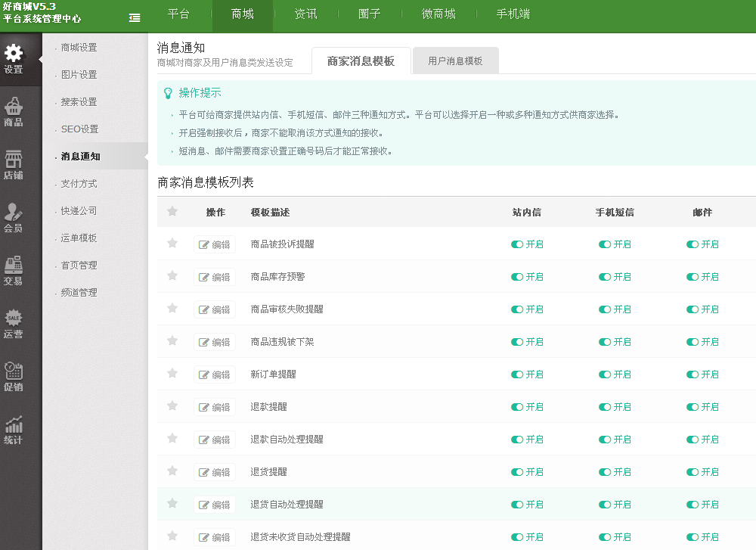Open 商城设置 in the submenu
This screenshot has width=756, height=550.
(x=79, y=47)
